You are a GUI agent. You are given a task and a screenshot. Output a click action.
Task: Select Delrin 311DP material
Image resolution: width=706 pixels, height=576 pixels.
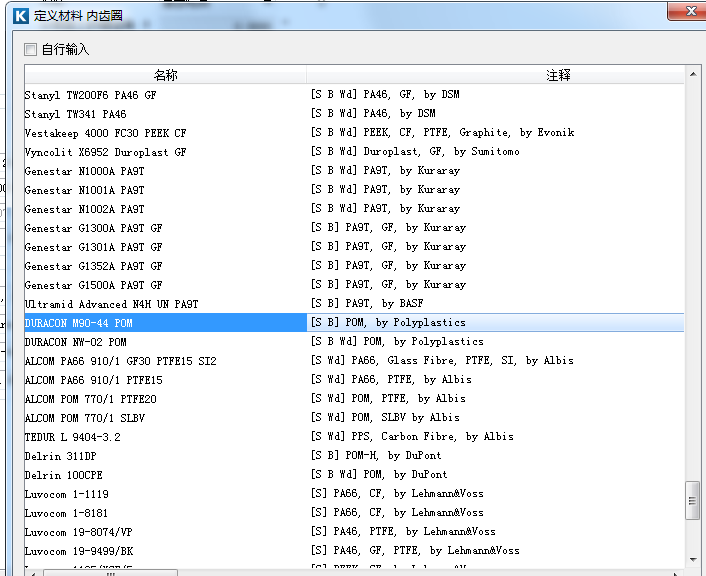[x=61, y=456]
